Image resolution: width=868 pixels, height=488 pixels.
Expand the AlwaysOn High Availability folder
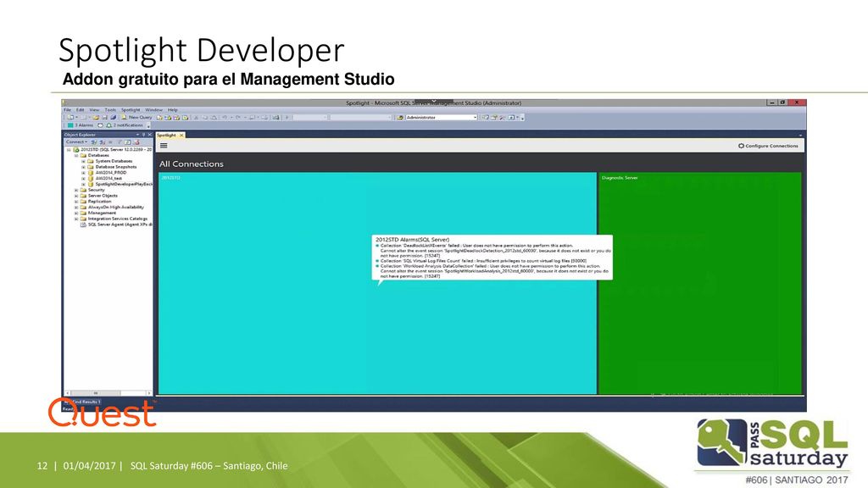point(76,207)
